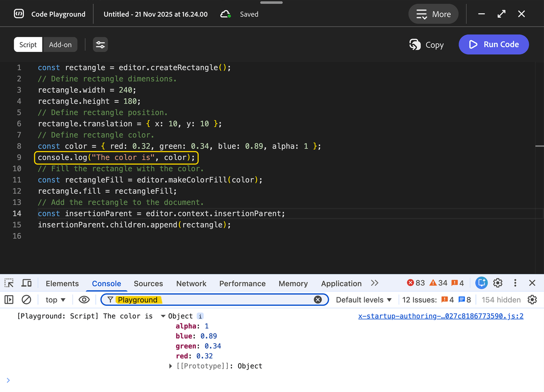Switch to the Sources tab
The image size is (544, 392).
(x=148, y=283)
